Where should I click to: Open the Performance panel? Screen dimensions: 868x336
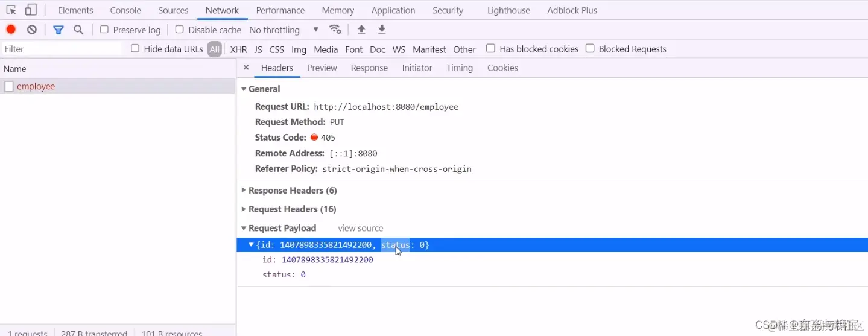pos(280,10)
